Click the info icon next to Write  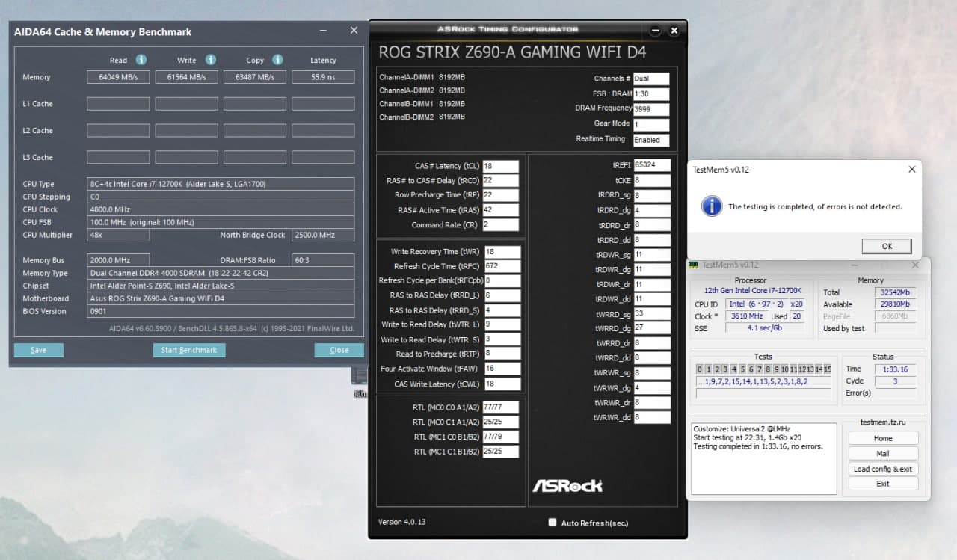tap(211, 60)
